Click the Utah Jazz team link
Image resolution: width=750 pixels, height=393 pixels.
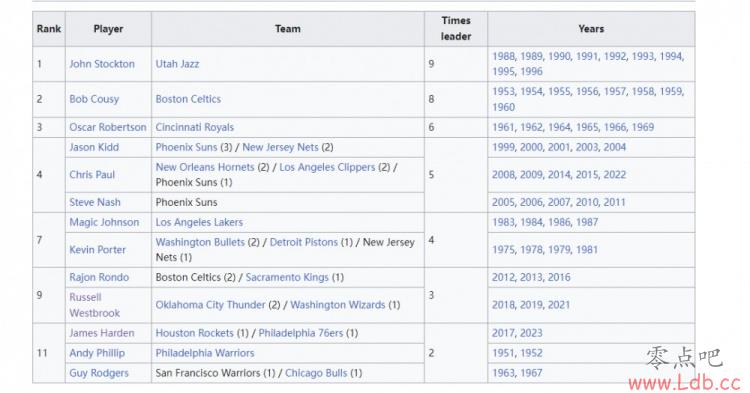(177, 64)
